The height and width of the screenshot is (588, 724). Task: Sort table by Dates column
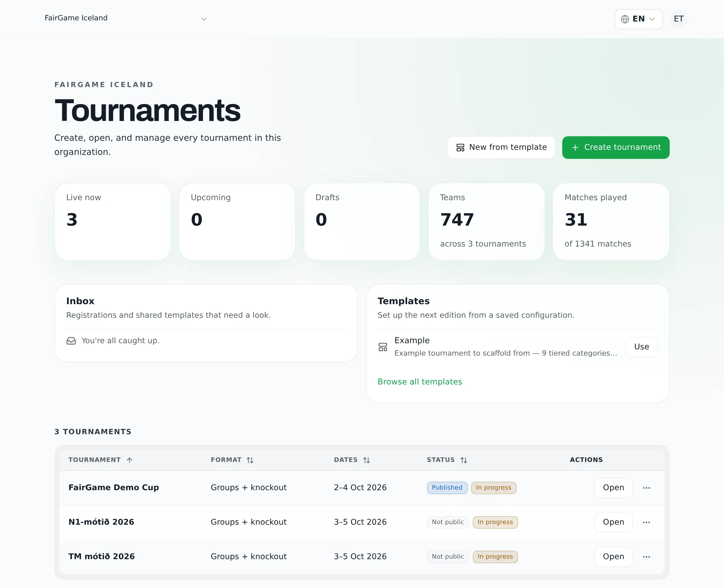point(366,460)
